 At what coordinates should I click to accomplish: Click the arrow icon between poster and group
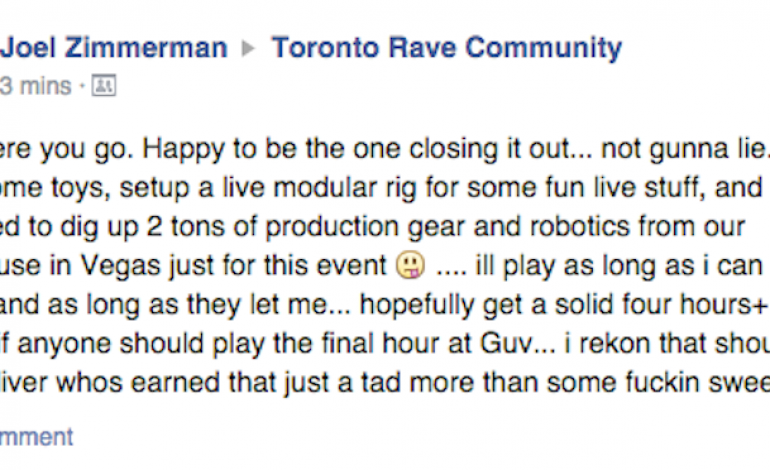(249, 48)
